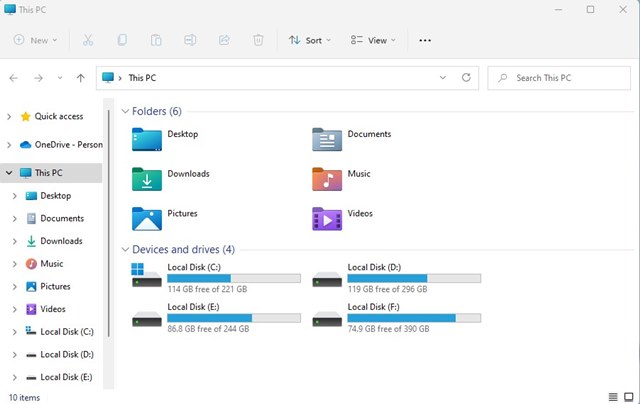Open the Pictures folder icon in main pane
The image size is (640, 404).
coord(147,219)
